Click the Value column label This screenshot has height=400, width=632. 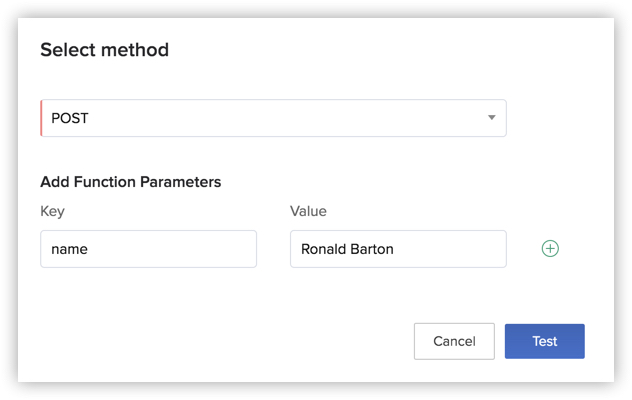pos(308,211)
